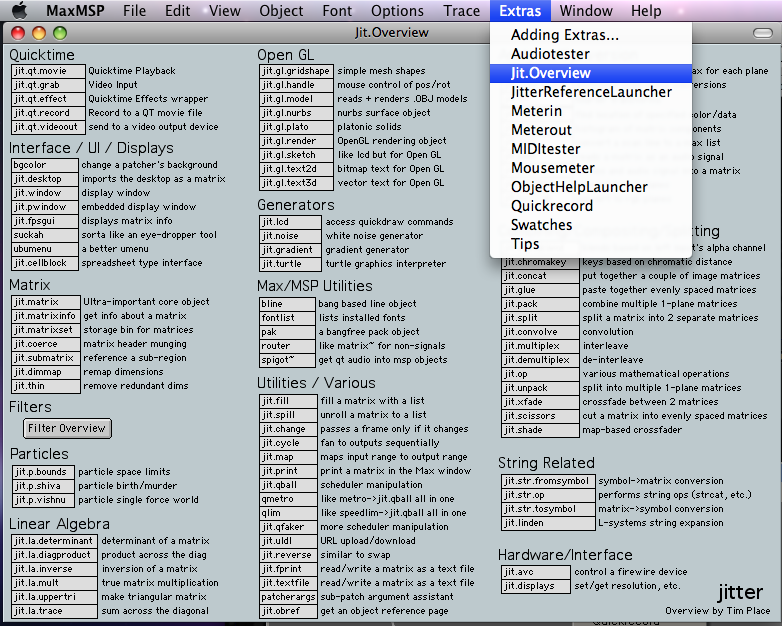
Task: Click the jit.gl.render object box
Action: (x=296, y=141)
